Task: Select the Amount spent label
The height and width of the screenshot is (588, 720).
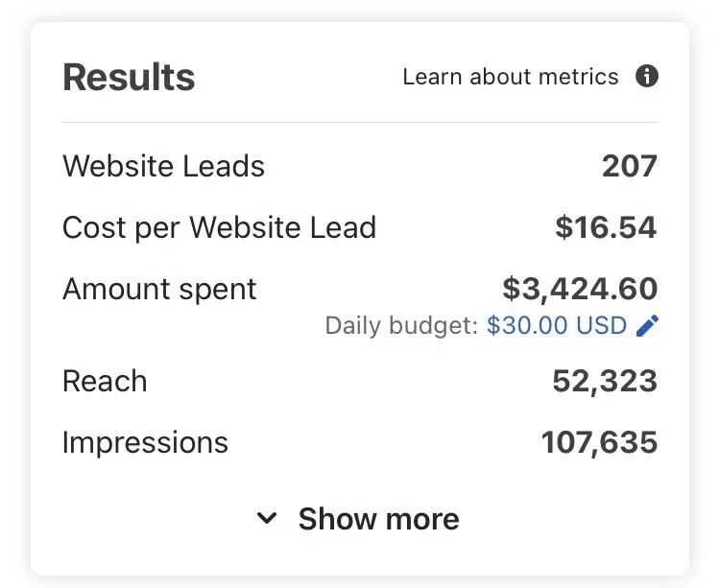Action: coord(159,290)
